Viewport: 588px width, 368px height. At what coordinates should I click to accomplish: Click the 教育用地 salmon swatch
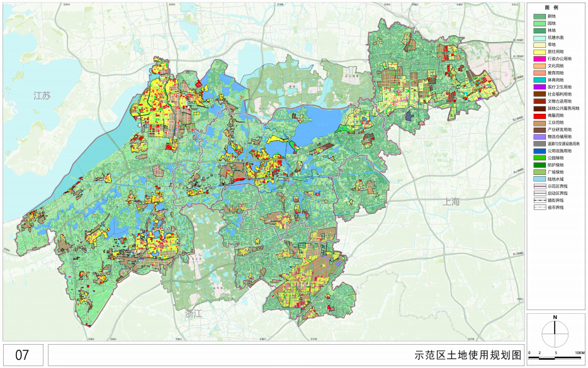click(x=540, y=73)
